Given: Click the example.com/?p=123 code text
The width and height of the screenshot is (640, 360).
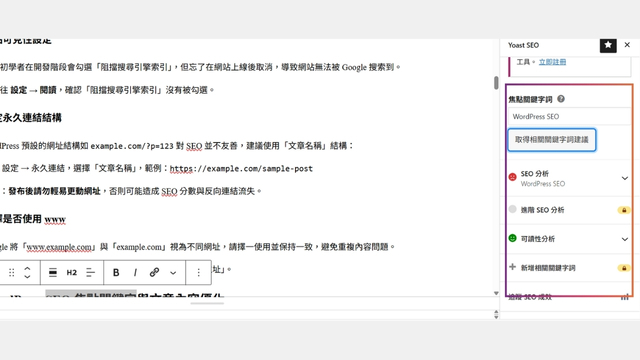Looking at the screenshot, I should coord(132,146).
